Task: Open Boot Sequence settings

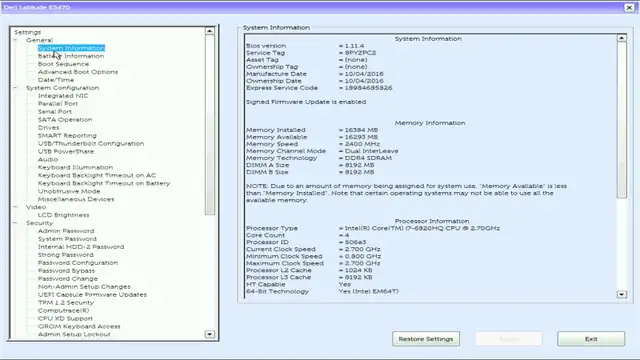Action: click(x=63, y=64)
